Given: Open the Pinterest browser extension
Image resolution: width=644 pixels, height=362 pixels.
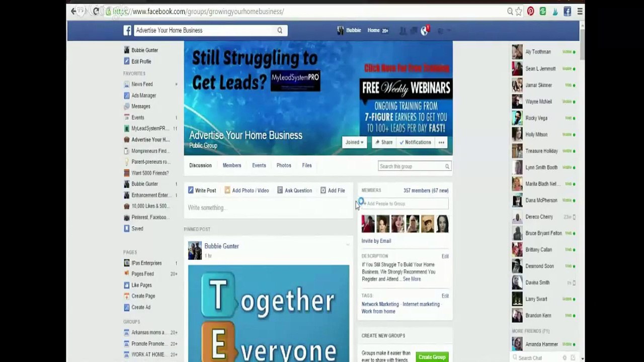Looking at the screenshot, I should pyautogui.click(x=531, y=11).
